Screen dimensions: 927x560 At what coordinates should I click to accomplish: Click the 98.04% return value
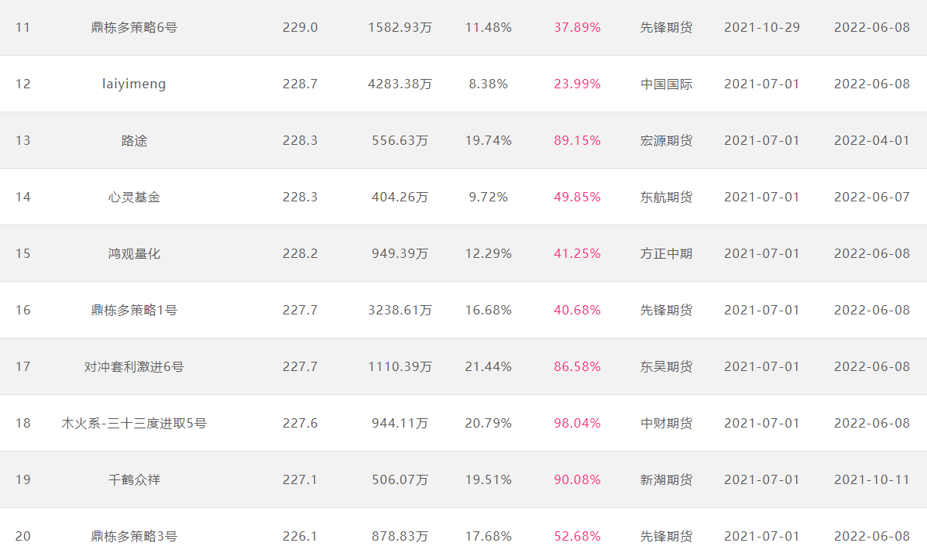click(x=577, y=424)
